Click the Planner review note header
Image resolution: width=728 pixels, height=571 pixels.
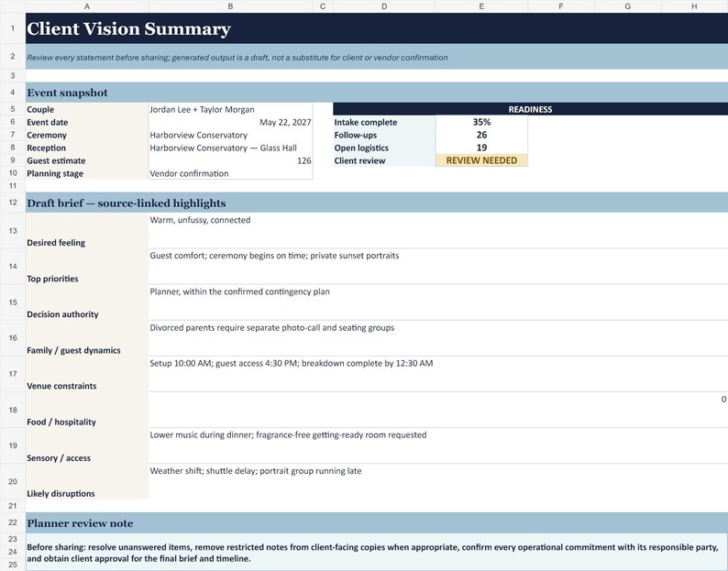377,522
